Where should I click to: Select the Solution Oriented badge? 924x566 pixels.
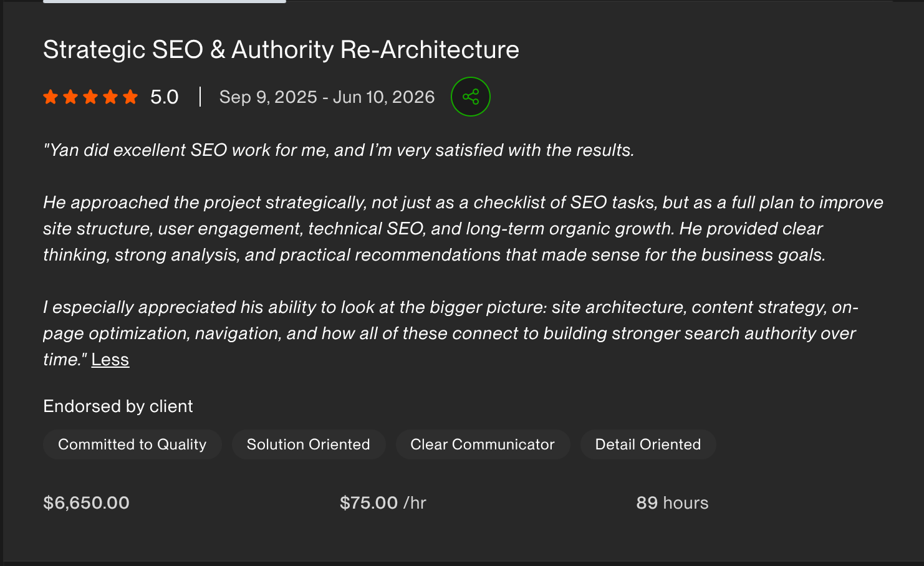pos(309,444)
